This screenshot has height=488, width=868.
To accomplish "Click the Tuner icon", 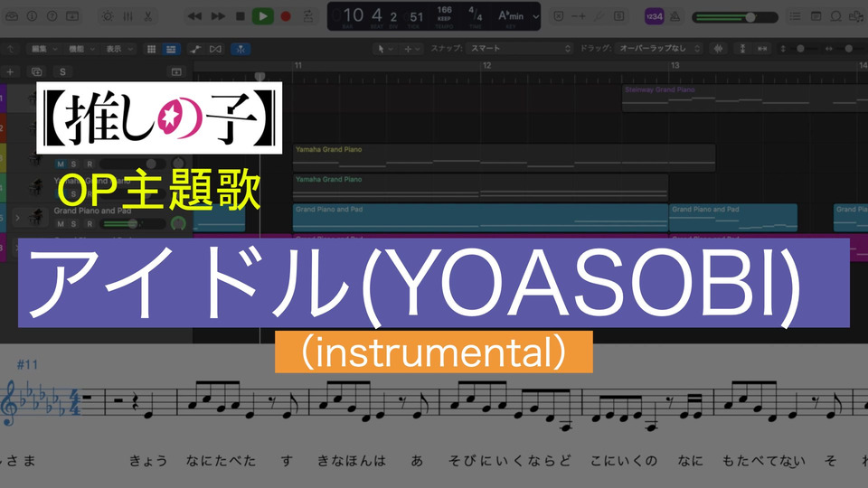I will [x=599, y=16].
